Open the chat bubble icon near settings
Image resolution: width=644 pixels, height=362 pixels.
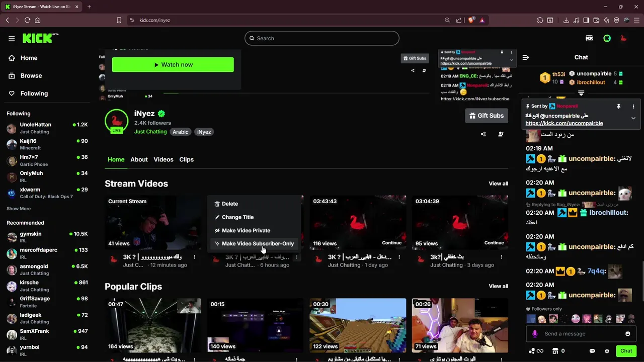(x=592, y=351)
